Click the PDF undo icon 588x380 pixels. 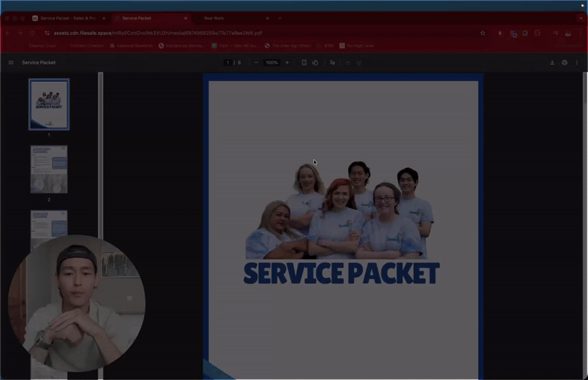pos(348,63)
